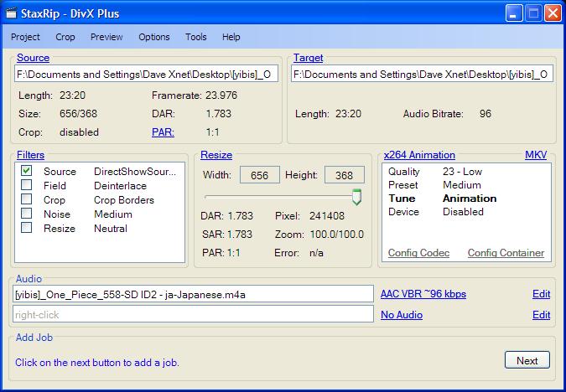Screen dimensions: 566x392
Task: Click the Target heading link
Action: (x=308, y=58)
